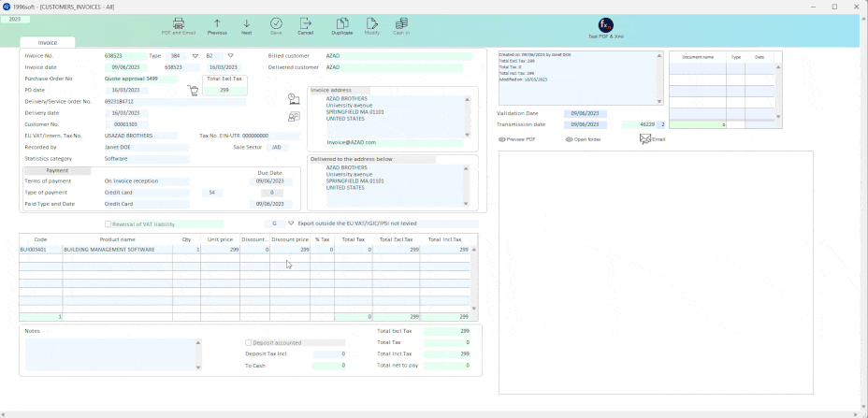This screenshot has width=868, height=418.
Task: Click the Deposit Tax Incl. field
Action: 329,353
